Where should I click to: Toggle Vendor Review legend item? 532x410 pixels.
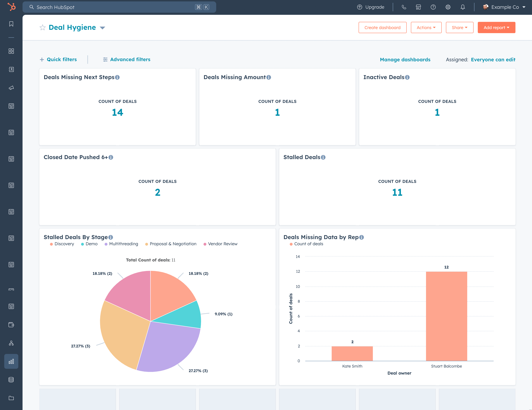tap(220, 244)
